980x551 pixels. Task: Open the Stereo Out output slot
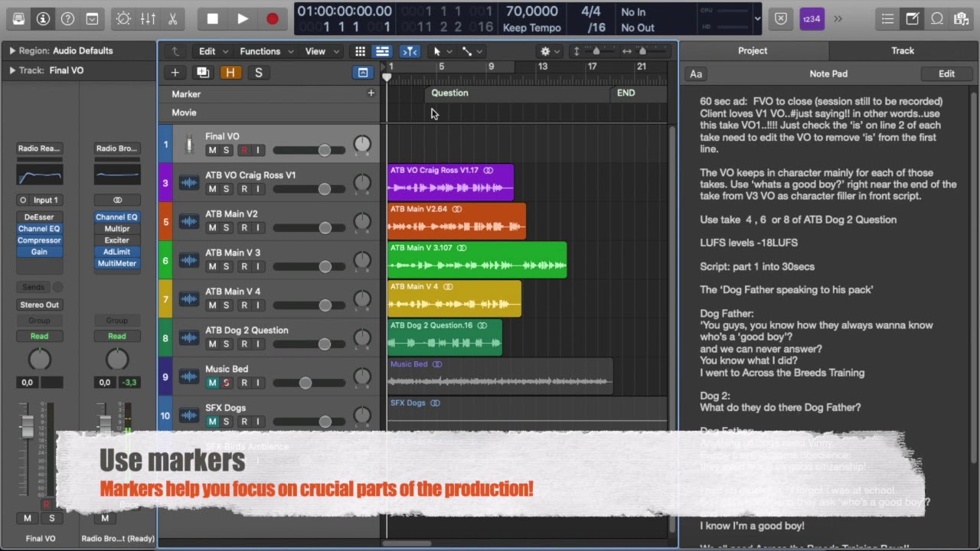[x=39, y=305]
